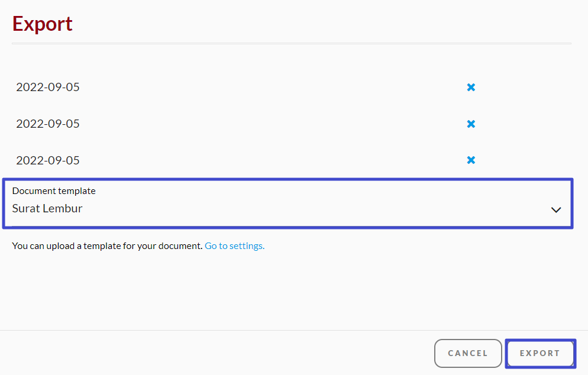
Task: Delete the middle date from the list
Action: pyautogui.click(x=471, y=124)
